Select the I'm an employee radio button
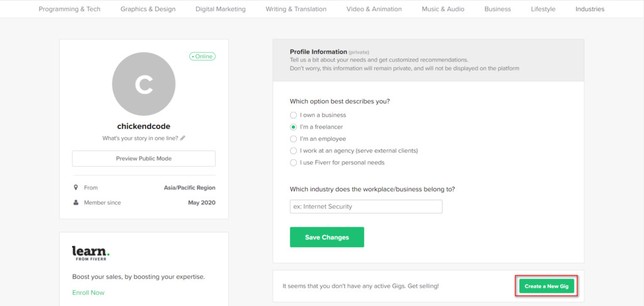The image size is (644, 306). [x=293, y=139]
